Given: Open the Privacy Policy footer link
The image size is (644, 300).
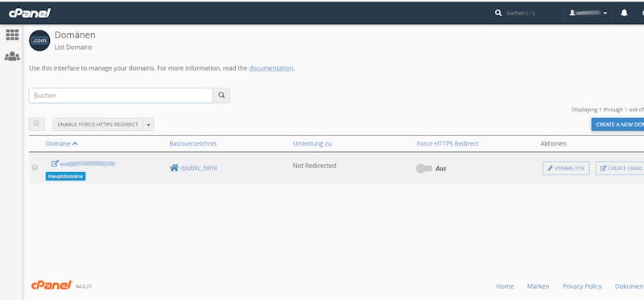Looking at the screenshot, I should coord(582,286).
